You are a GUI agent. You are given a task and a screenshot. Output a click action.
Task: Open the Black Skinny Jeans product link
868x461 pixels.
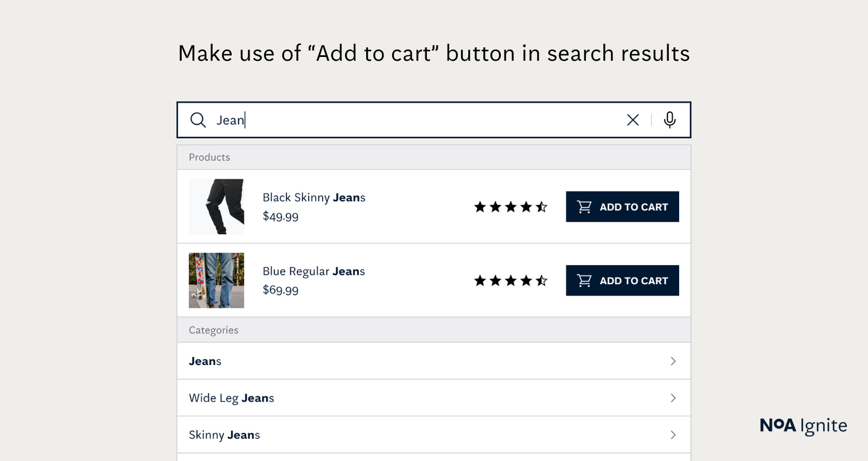[314, 197]
